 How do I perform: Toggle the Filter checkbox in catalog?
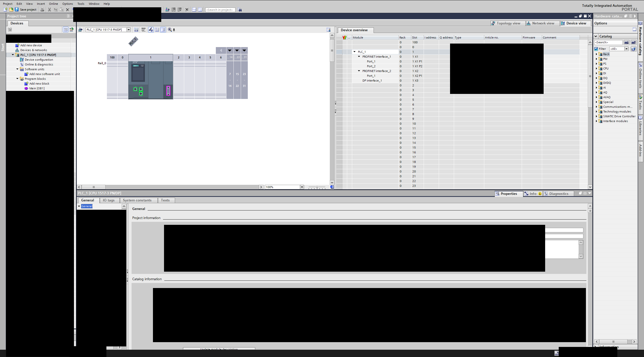point(596,49)
